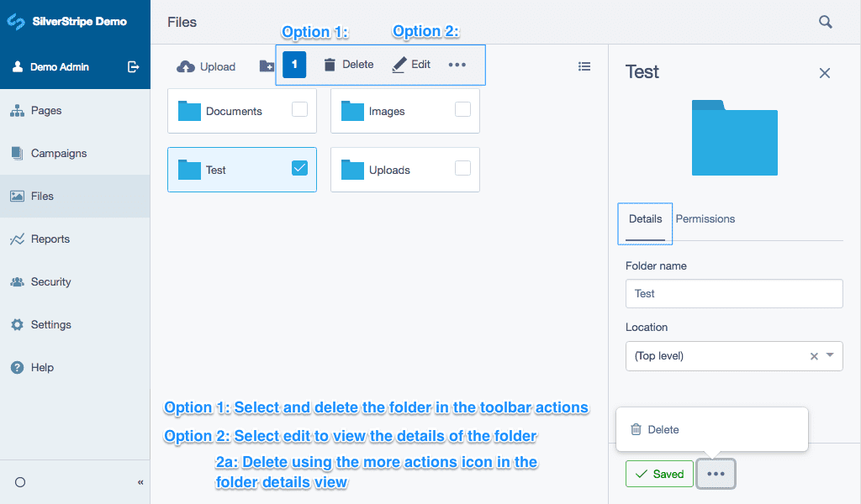861x504 pixels.
Task: Click the add folder icon
Action: pos(267,66)
